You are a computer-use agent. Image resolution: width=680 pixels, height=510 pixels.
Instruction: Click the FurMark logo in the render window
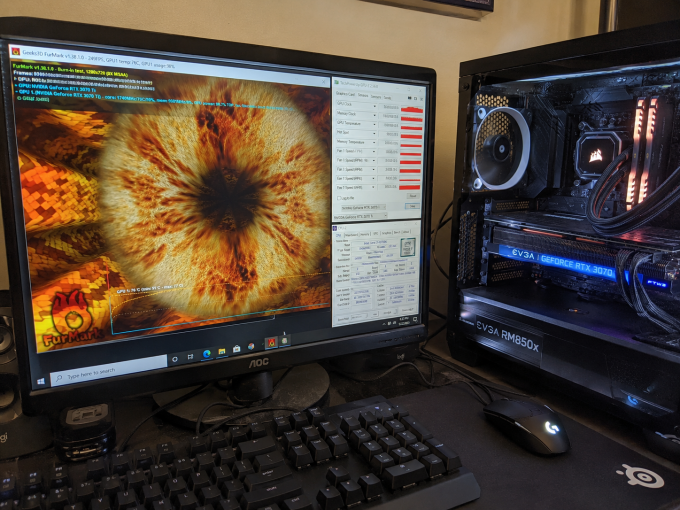pyautogui.click(x=71, y=320)
